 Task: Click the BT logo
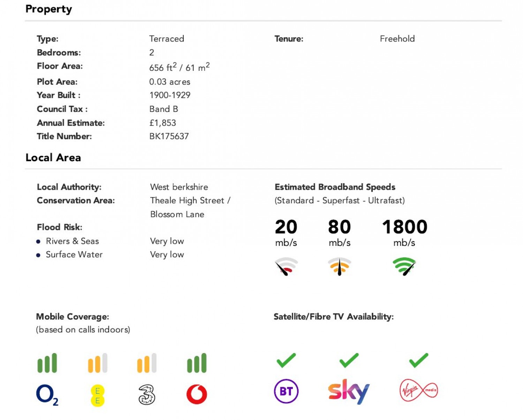point(286,391)
